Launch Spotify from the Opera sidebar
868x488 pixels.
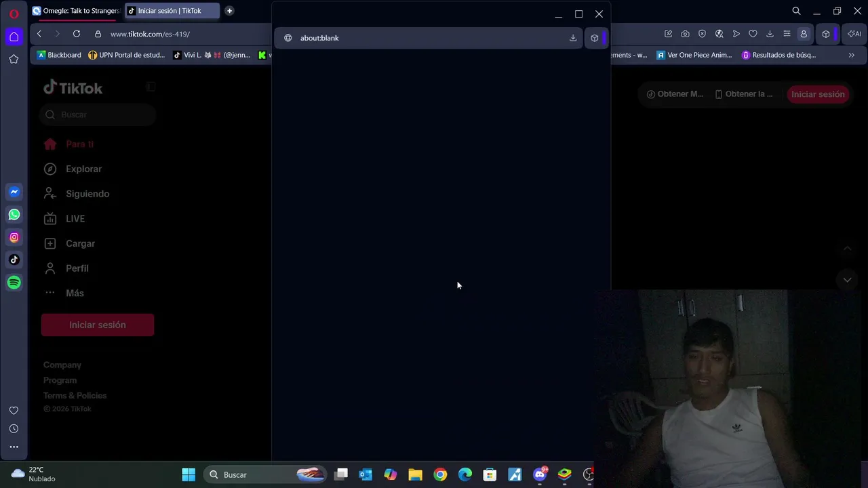(x=14, y=283)
